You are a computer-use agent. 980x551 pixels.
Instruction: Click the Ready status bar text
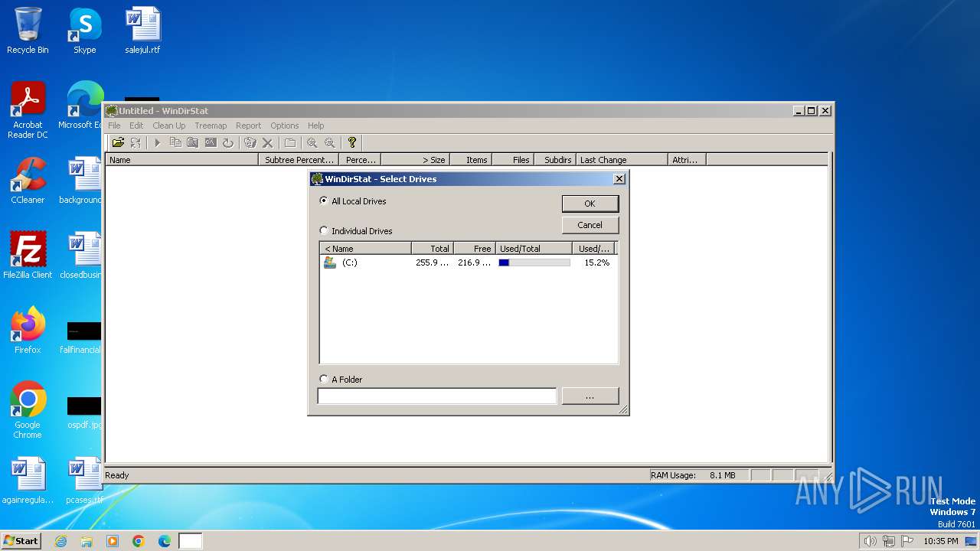117,475
